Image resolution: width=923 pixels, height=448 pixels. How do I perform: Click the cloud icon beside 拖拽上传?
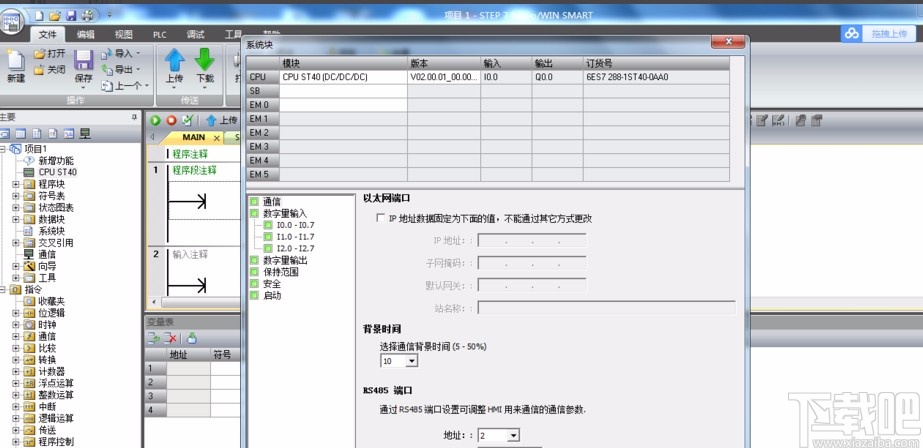point(852,34)
